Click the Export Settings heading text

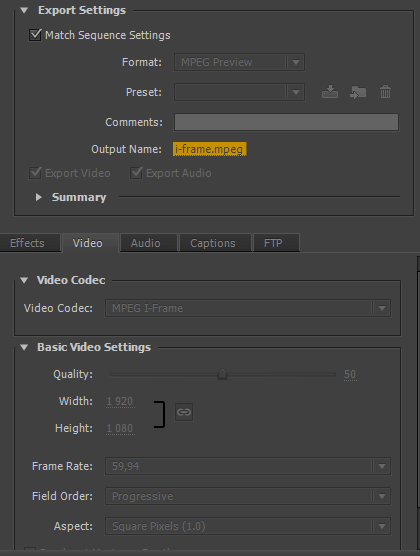point(82,10)
